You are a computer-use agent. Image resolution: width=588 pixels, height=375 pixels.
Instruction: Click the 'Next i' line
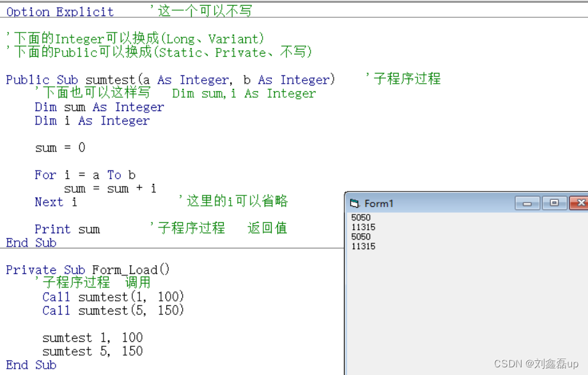tap(56, 202)
